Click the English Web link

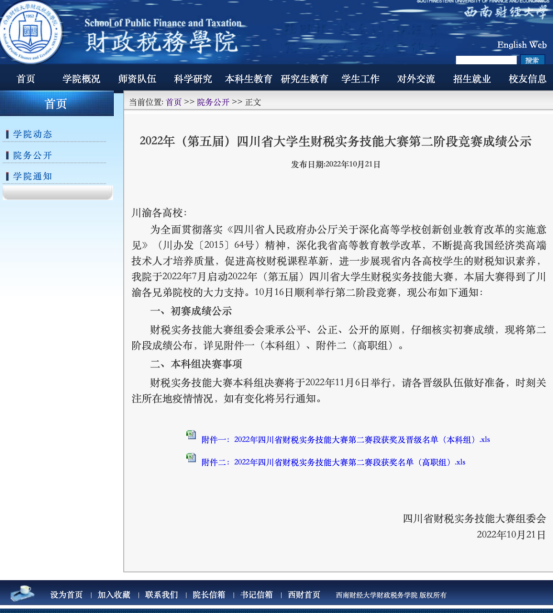522,45
